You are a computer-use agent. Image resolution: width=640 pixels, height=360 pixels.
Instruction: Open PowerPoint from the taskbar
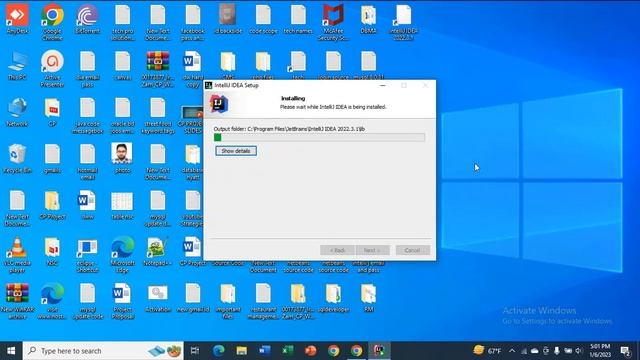click(x=310, y=351)
